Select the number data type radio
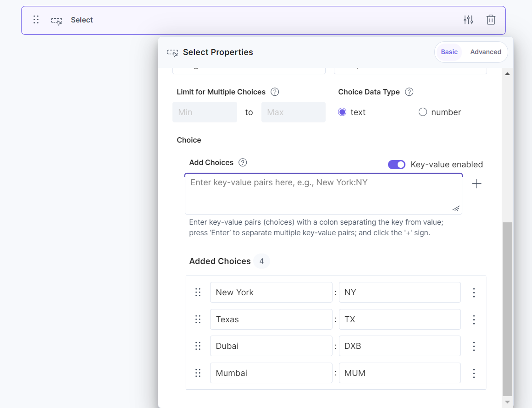Image resolution: width=532 pixels, height=408 pixels. 423,112
